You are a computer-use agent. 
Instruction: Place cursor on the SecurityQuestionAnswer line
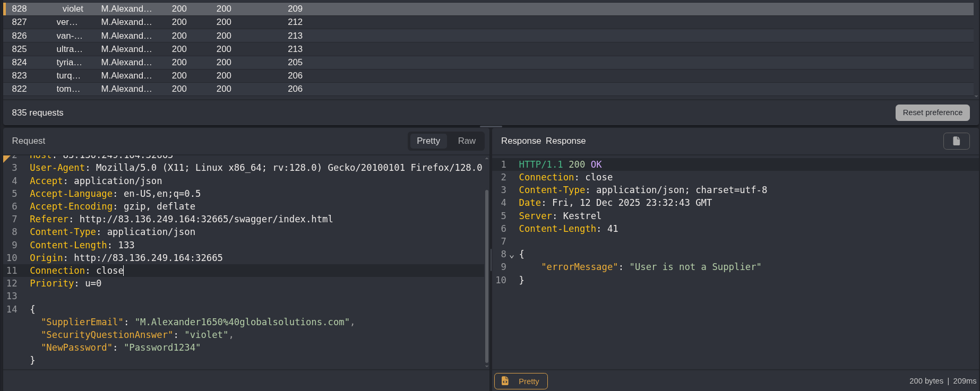click(137, 335)
